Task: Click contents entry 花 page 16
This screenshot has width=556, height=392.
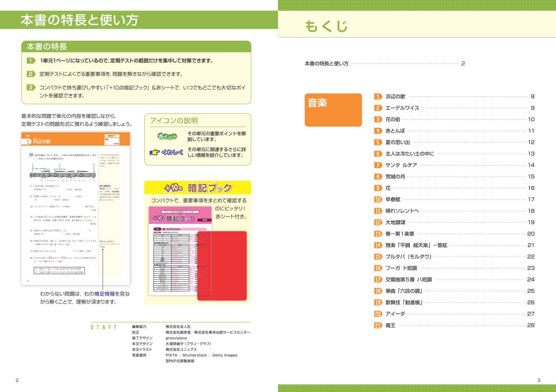Action: 454,188
